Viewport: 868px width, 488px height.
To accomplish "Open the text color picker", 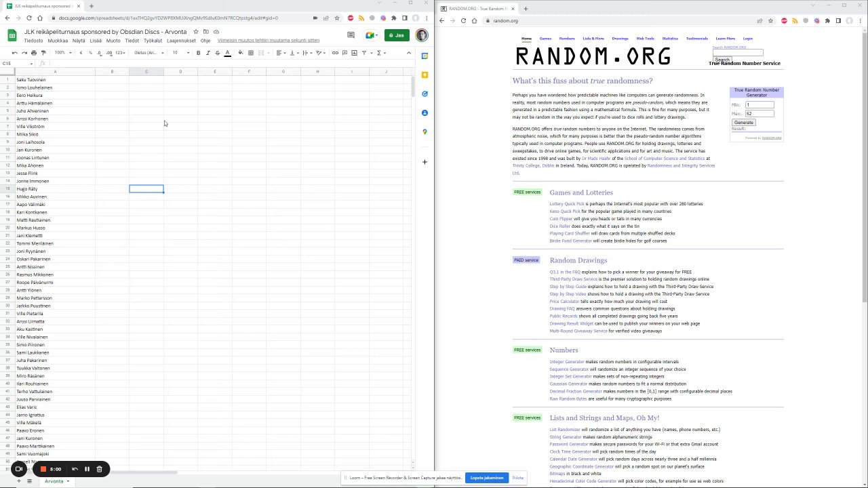I will (x=227, y=53).
